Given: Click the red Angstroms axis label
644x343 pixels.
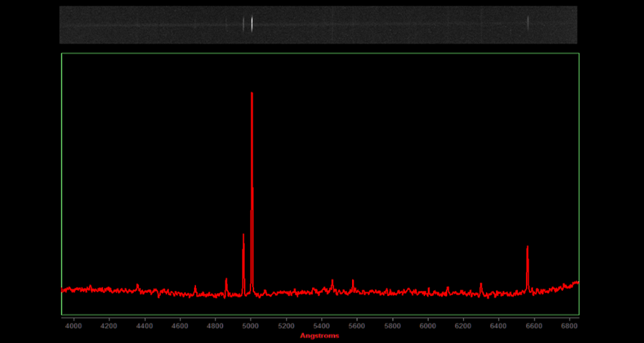Looking at the screenshot, I should [x=319, y=336].
